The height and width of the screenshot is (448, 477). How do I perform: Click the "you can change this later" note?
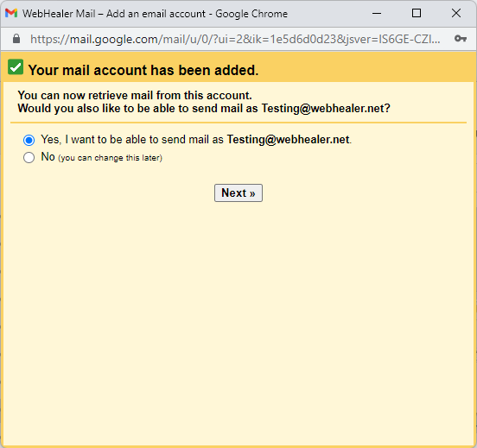pyautogui.click(x=110, y=158)
